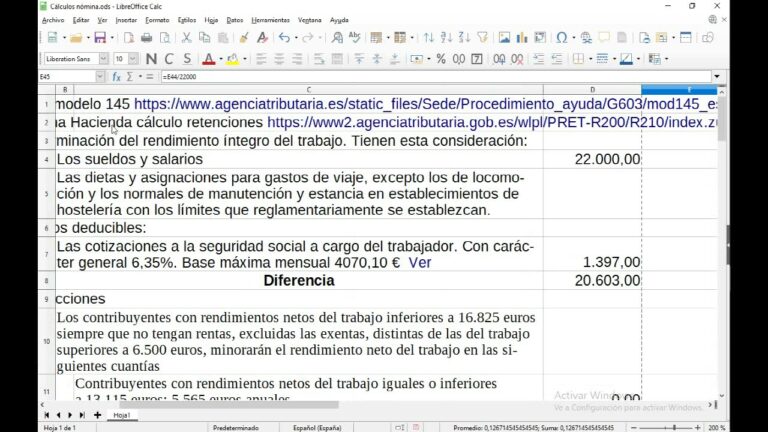This screenshot has height=432, width=768.
Task: Select the Hoja1 sheet tab
Action: (121, 415)
